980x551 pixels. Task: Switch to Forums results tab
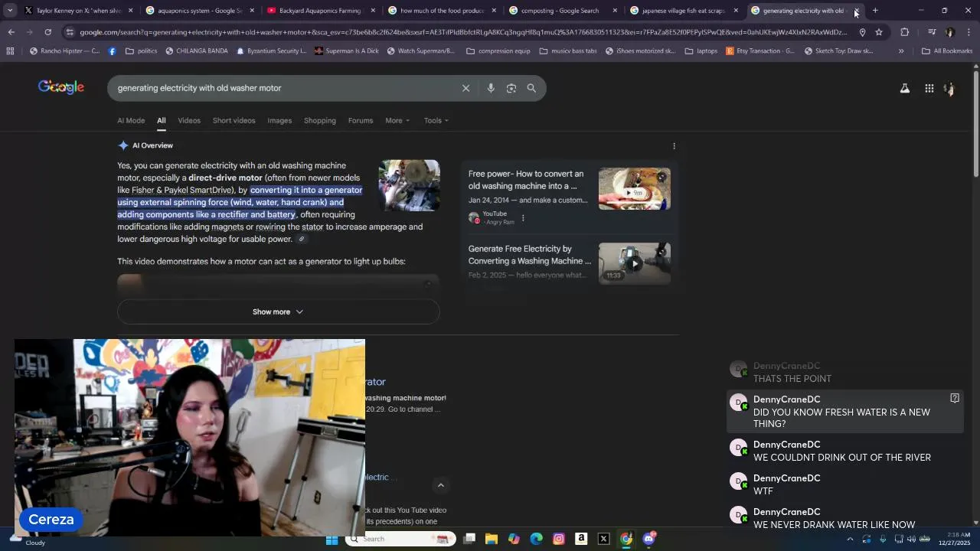[x=361, y=120]
